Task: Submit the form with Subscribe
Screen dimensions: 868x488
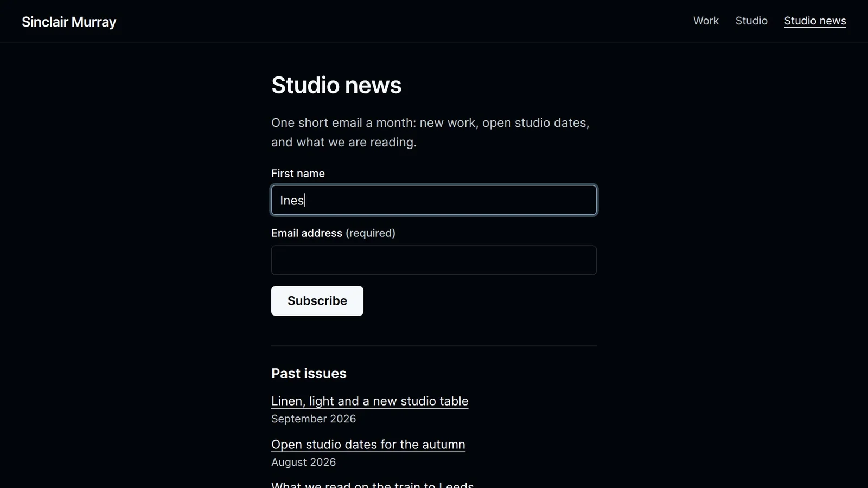Action: [x=317, y=301]
